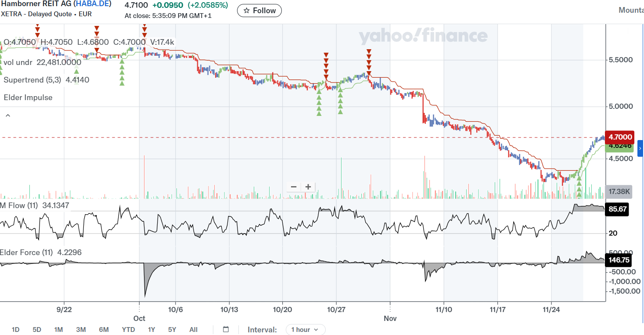
Task: Open the HABA.DE ticker link
Action: 92,4
